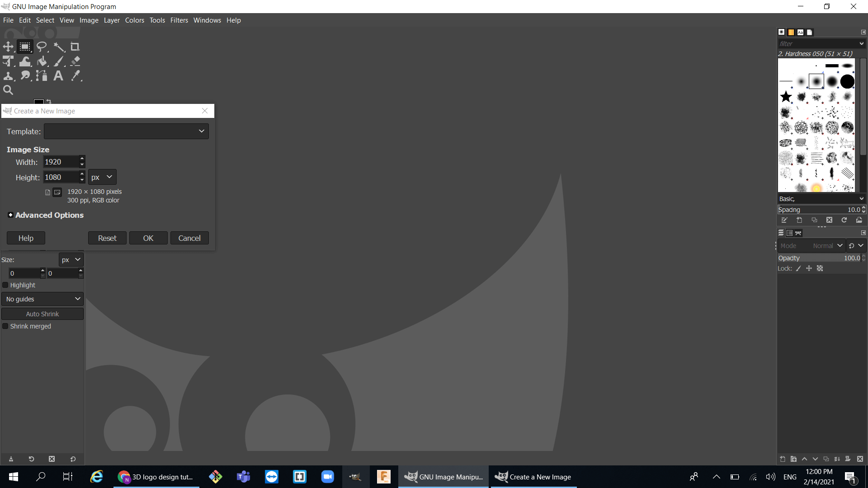Select the black star brush thumbnail

tap(786, 97)
